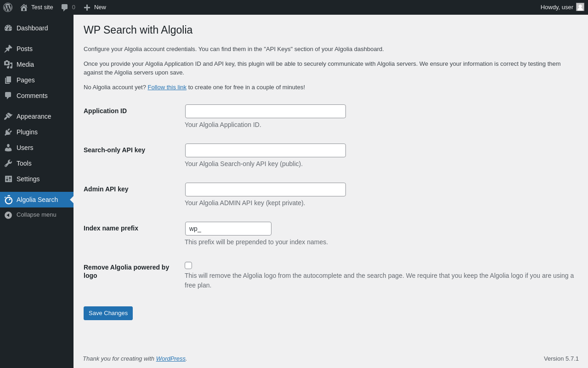Click the Plugins plug icon

point(8,132)
